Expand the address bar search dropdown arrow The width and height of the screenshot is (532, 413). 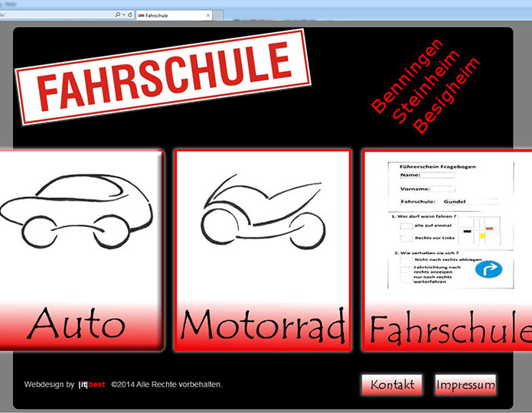[124, 15]
